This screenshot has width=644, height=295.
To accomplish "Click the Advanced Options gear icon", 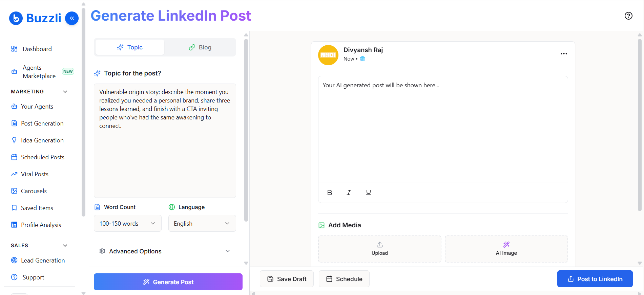I will pyautogui.click(x=102, y=251).
